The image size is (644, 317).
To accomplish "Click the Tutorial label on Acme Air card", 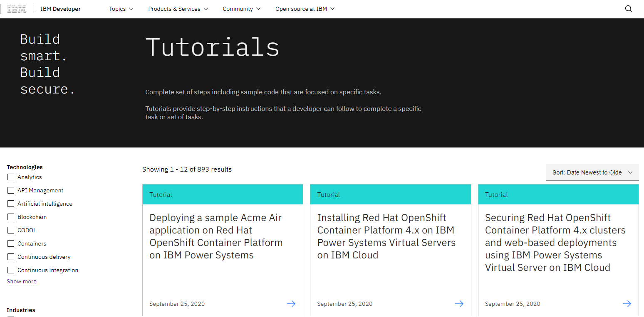I will click(161, 194).
